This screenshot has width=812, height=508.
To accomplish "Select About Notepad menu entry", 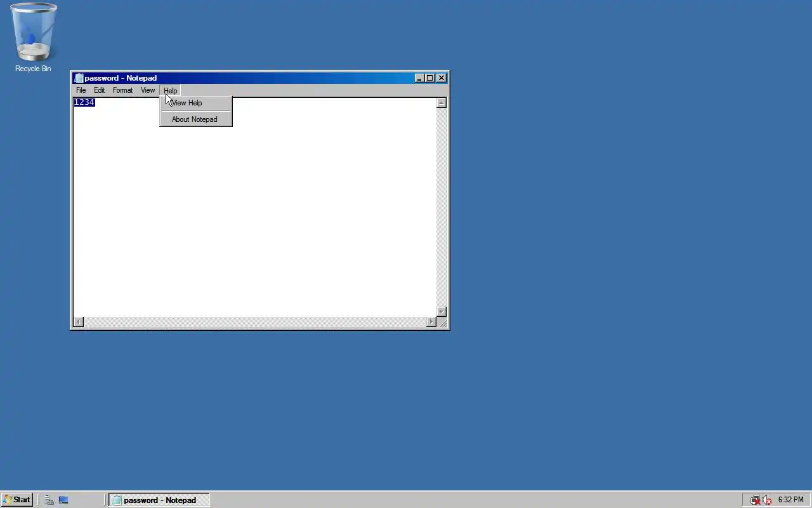I will pos(196,119).
